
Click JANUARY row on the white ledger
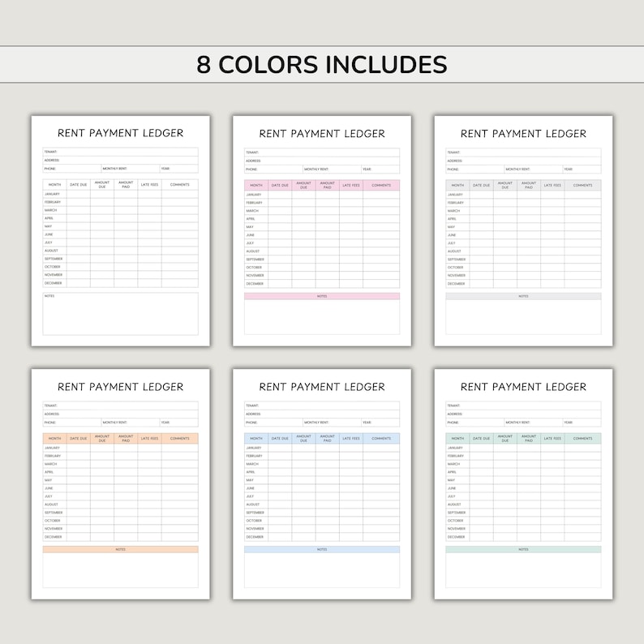click(x=120, y=194)
